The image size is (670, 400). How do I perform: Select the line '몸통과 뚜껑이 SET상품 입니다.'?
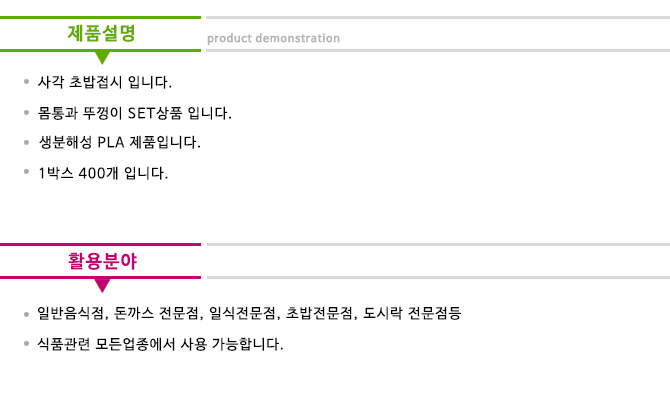tap(135, 113)
